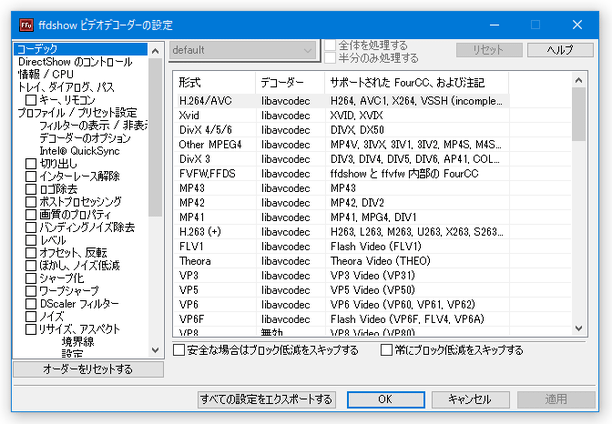Toggle キー、リモコン checkbox
612x424 pixels.
(31, 100)
